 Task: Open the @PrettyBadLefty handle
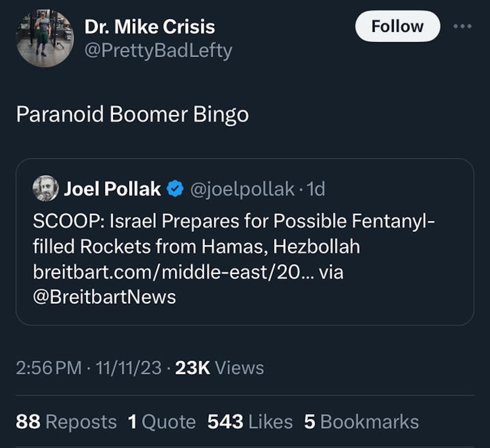pyautogui.click(x=158, y=51)
